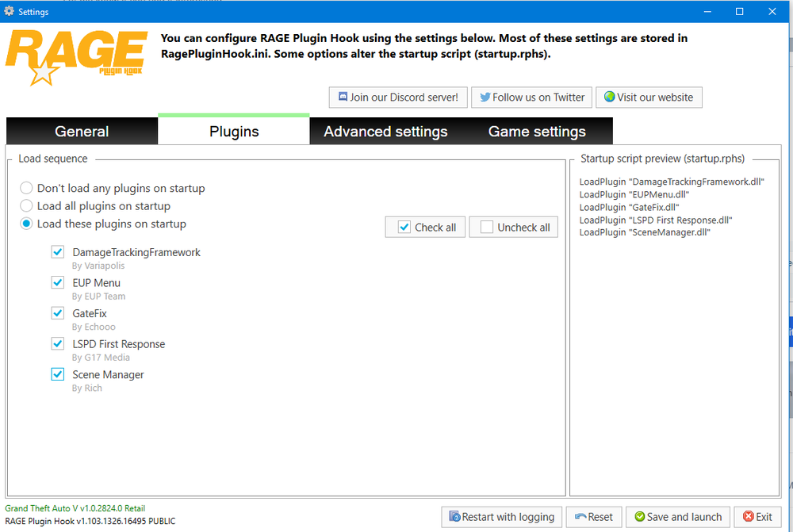Switch to the General tab
The height and width of the screenshot is (532, 793).
tap(82, 131)
